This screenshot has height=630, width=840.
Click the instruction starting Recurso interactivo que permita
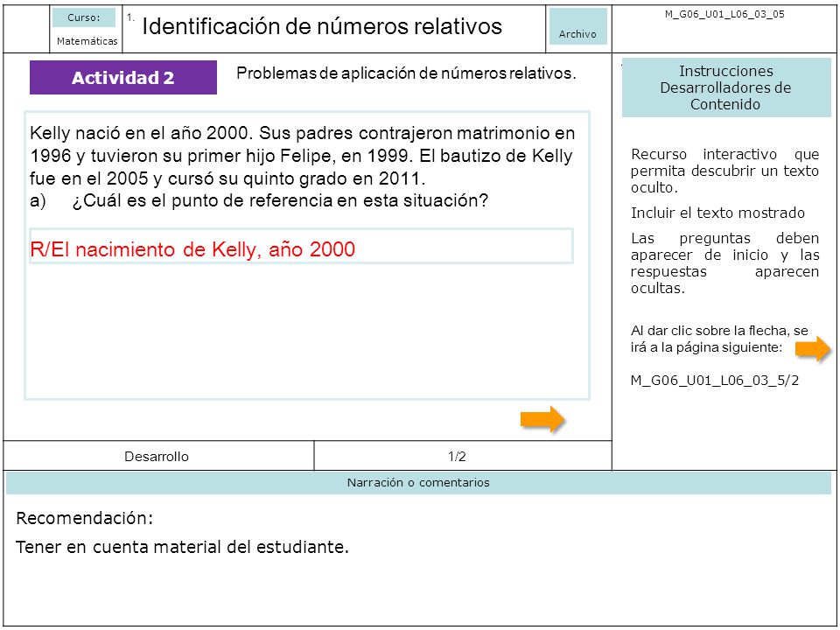tap(724, 171)
